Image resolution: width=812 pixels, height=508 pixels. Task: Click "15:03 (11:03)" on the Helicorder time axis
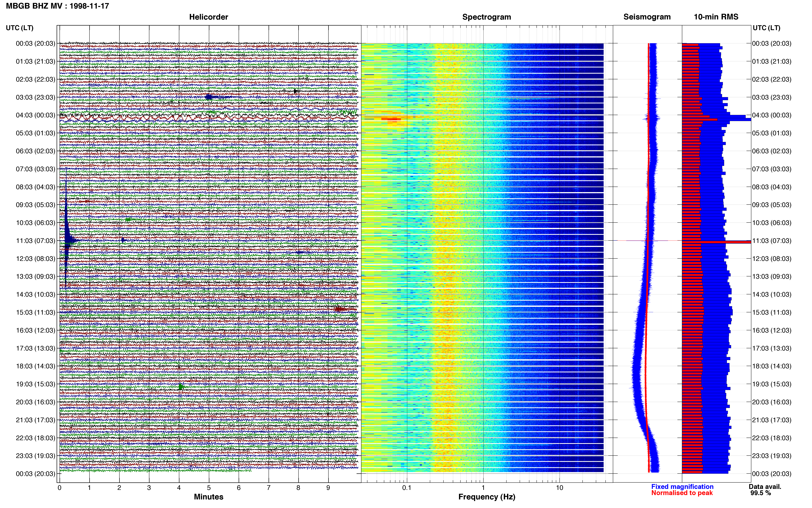36,313
